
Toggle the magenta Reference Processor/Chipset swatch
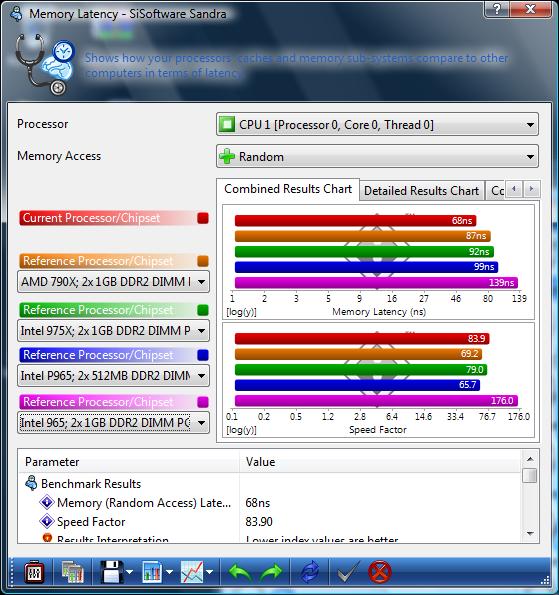coord(203,402)
